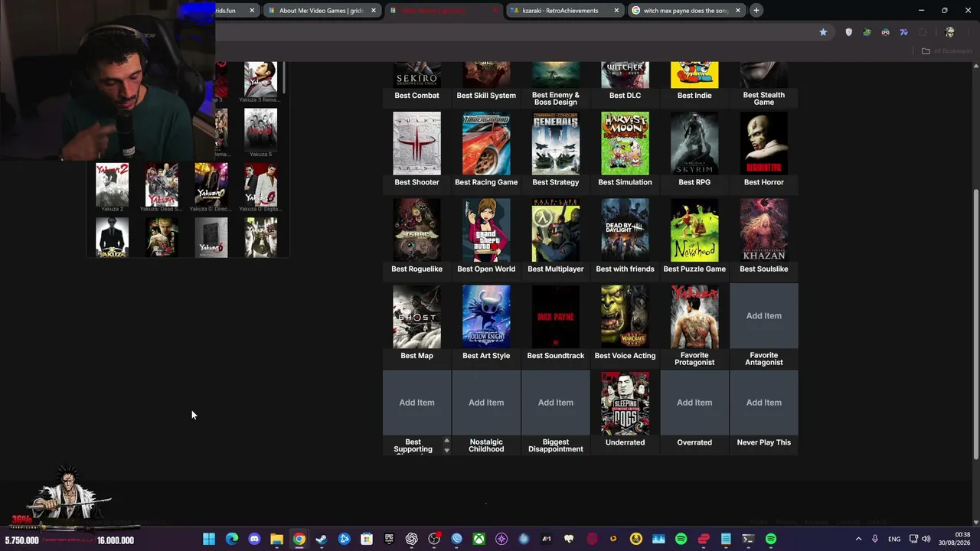Pick Yakuza 3 Remastered in search results
This screenshot has height=551, width=980.
(260, 79)
